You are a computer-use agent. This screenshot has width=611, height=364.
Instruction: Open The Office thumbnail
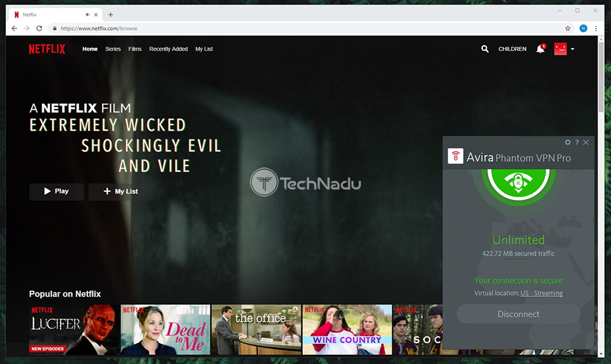(x=257, y=329)
